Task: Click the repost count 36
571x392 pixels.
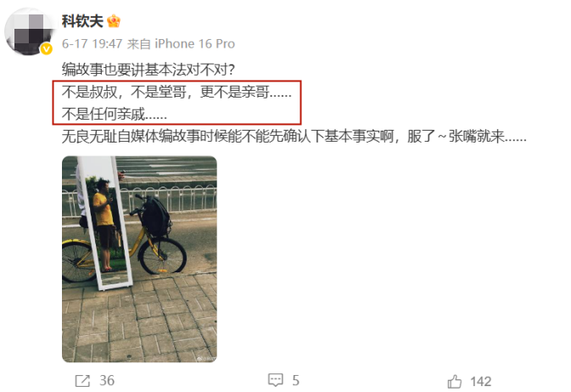Action: [107, 381]
